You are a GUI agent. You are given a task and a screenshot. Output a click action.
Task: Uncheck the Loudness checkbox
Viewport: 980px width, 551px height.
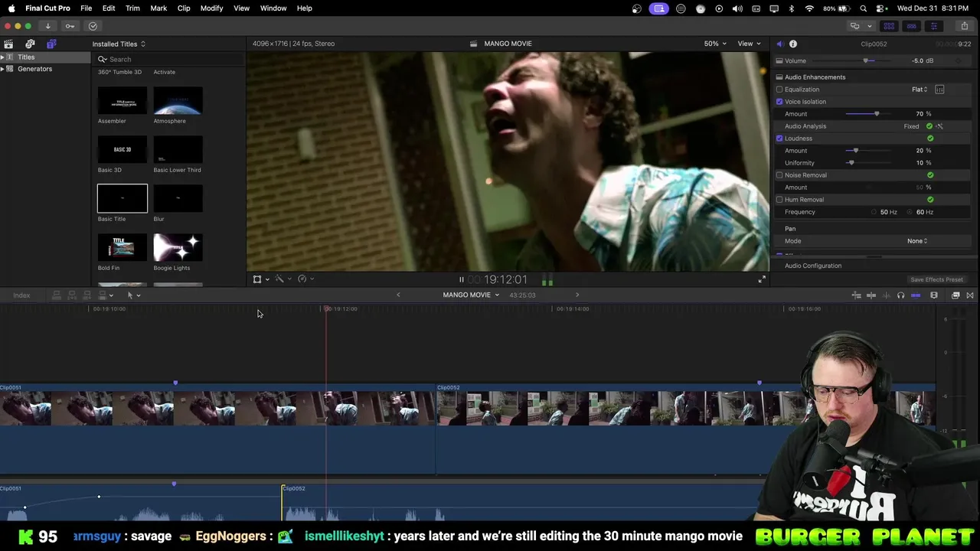click(x=779, y=139)
